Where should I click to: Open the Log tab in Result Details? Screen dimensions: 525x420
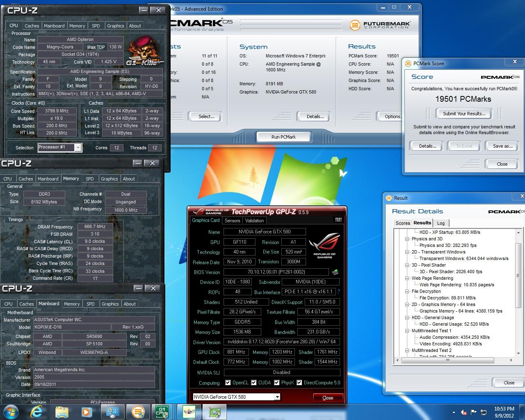(441, 223)
